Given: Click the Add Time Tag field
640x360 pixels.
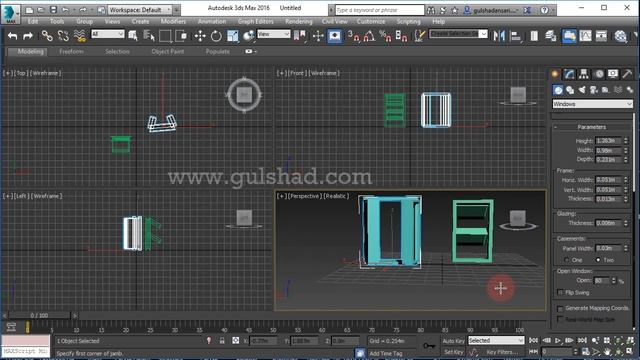Looking at the screenshot, I should coord(386,353).
